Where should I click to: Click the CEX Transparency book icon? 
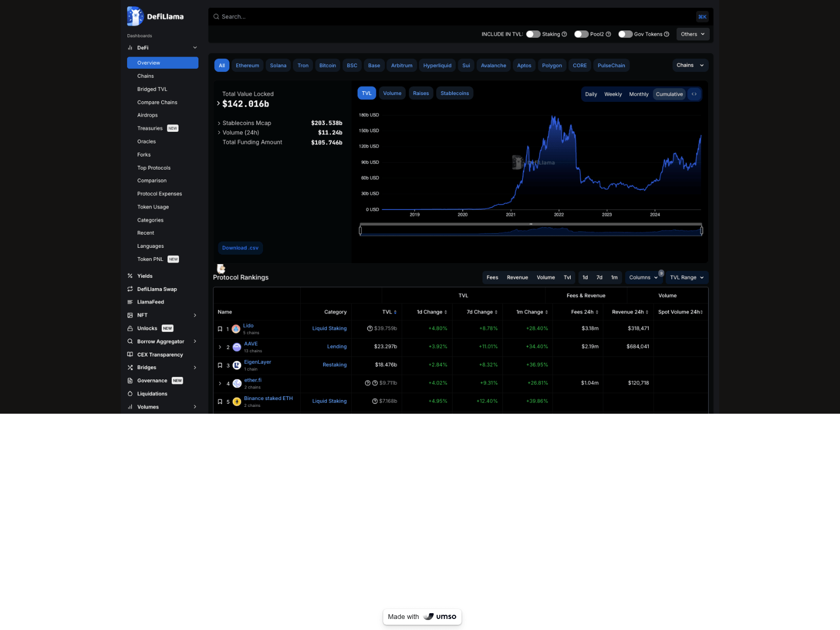coord(130,355)
